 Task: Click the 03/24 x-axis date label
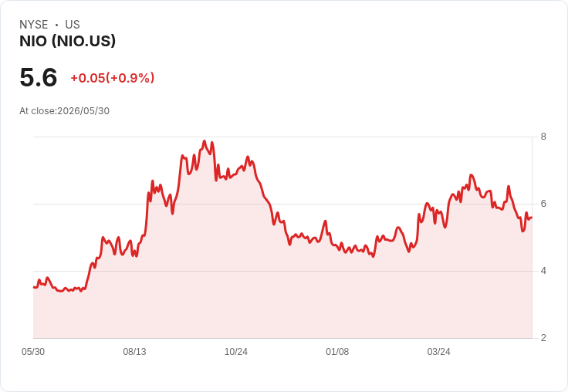click(438, 352)
